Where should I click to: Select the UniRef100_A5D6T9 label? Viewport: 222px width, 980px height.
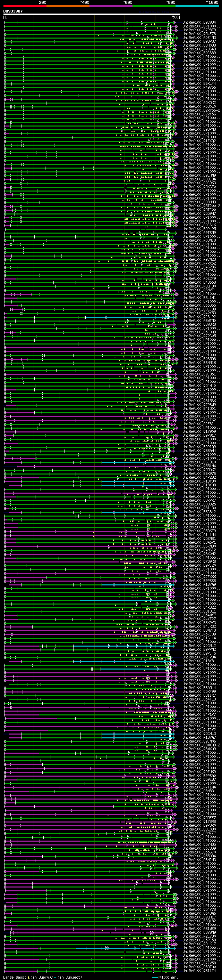coord(199,531)
